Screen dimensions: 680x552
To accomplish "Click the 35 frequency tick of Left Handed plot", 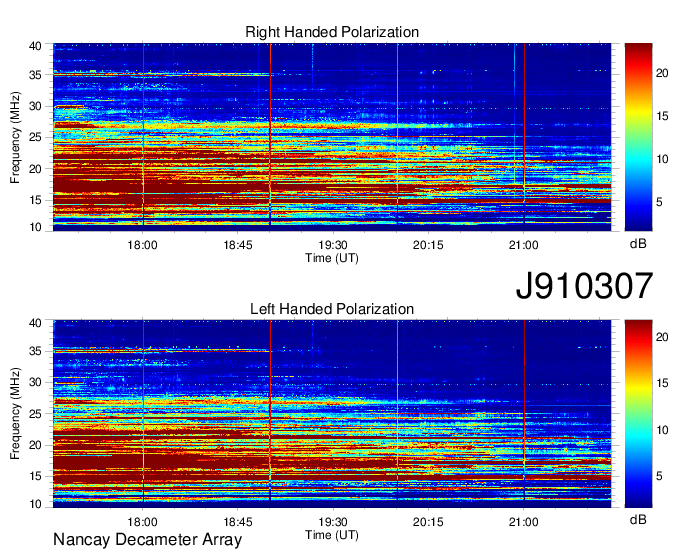I will click(35, 351).
